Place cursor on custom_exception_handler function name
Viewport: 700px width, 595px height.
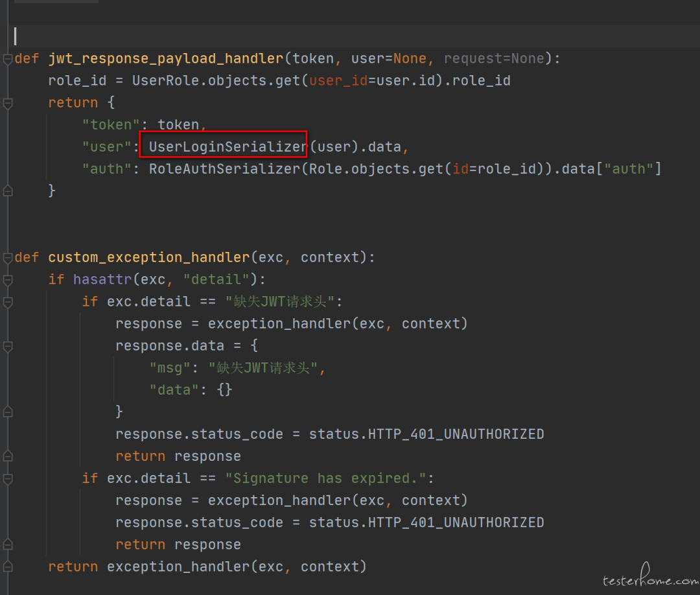coord(148,257)
